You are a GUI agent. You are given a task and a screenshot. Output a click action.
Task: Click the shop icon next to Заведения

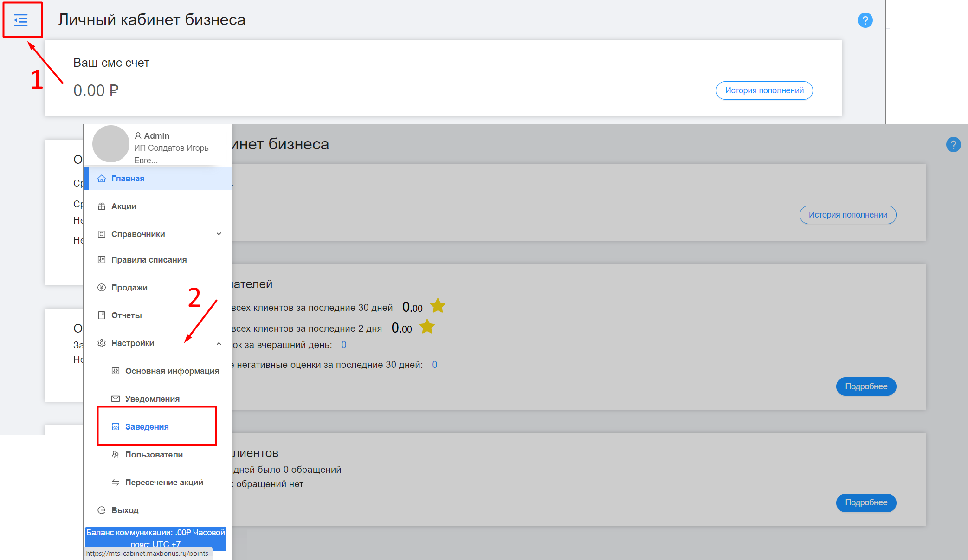tap(116, 427)
